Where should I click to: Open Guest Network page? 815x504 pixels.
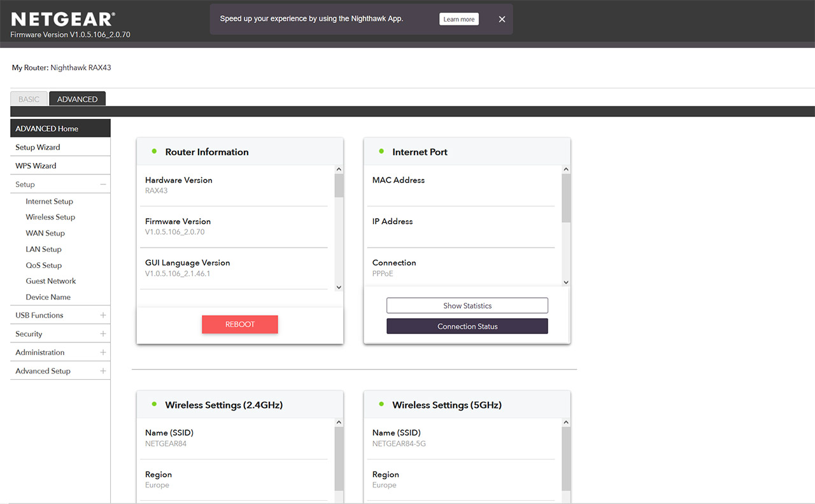(51, 281)
